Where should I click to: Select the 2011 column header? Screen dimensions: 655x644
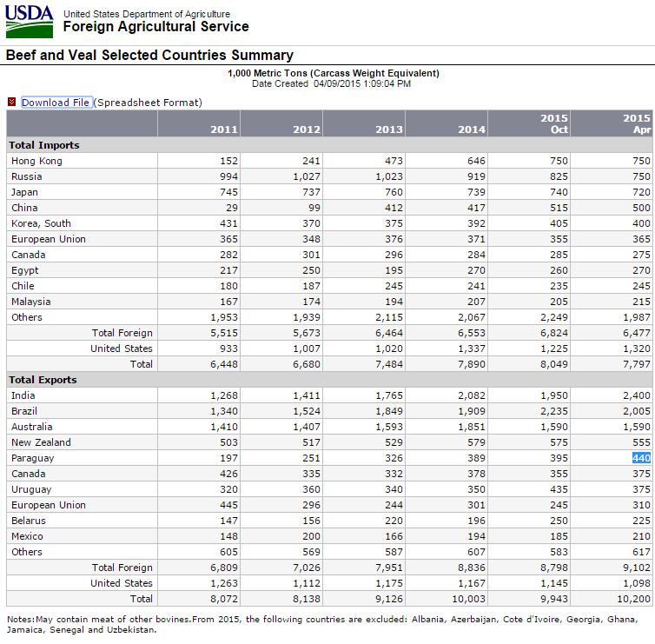point(223,129)
